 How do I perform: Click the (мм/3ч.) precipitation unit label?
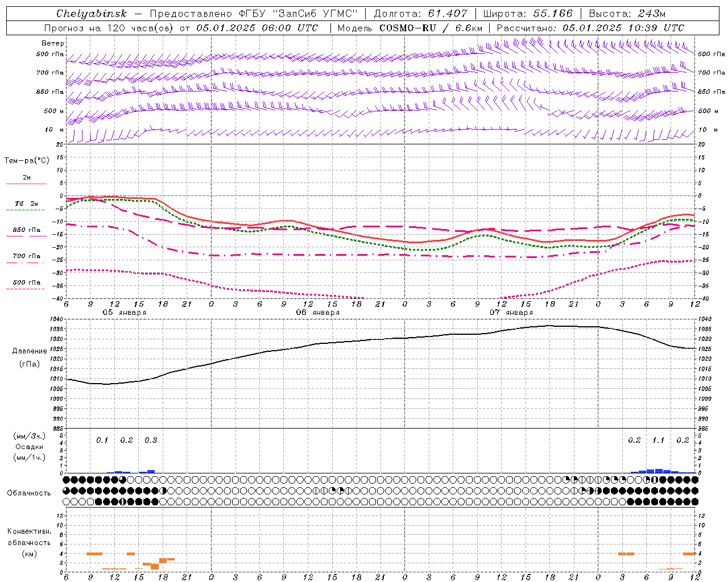(30, 436)
